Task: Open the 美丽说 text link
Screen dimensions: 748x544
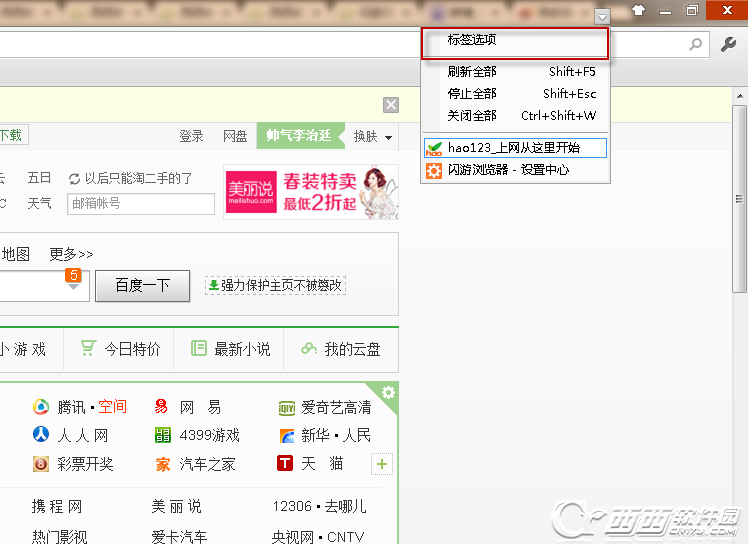Action: (x=177, y=506)
